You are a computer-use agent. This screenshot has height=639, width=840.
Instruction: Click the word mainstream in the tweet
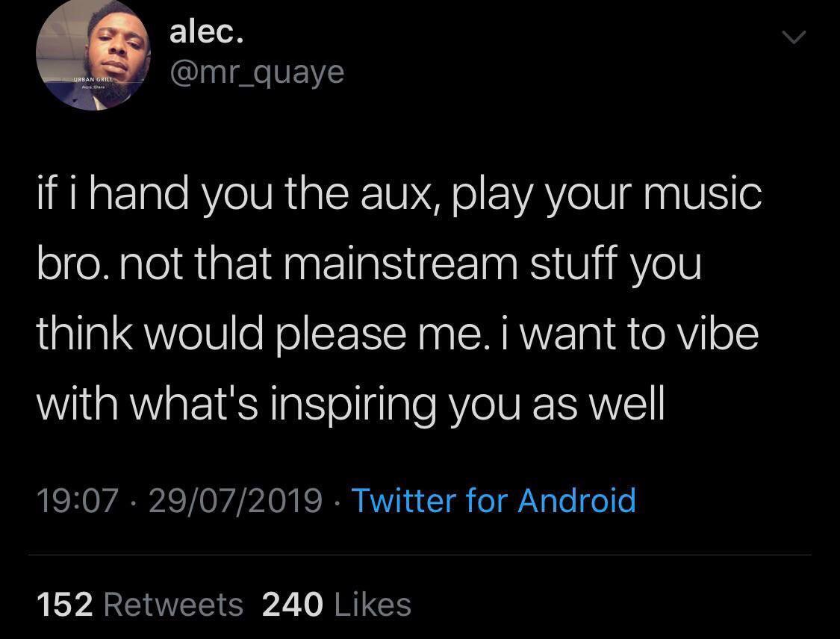[x=401, y=264]
